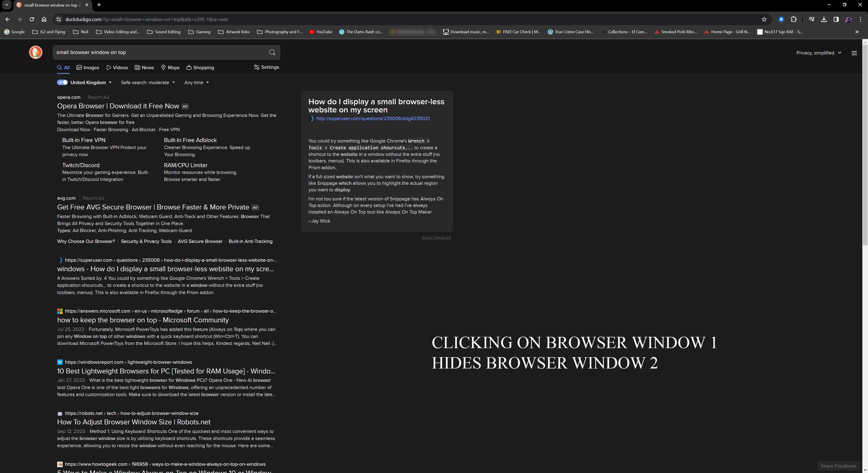Open 'Download music' bookmark
This screenshot has width=868, height=473.
pyautogui.click(x=466, y=32)
